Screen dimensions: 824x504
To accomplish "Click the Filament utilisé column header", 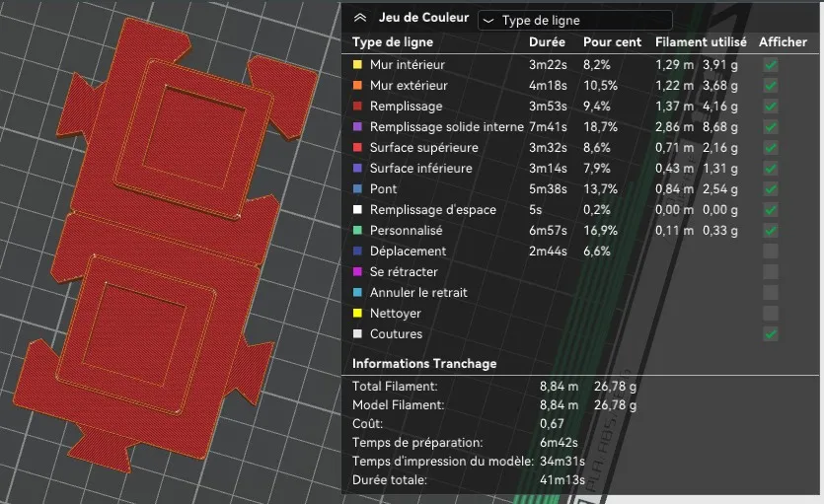I will pos(701,42).
